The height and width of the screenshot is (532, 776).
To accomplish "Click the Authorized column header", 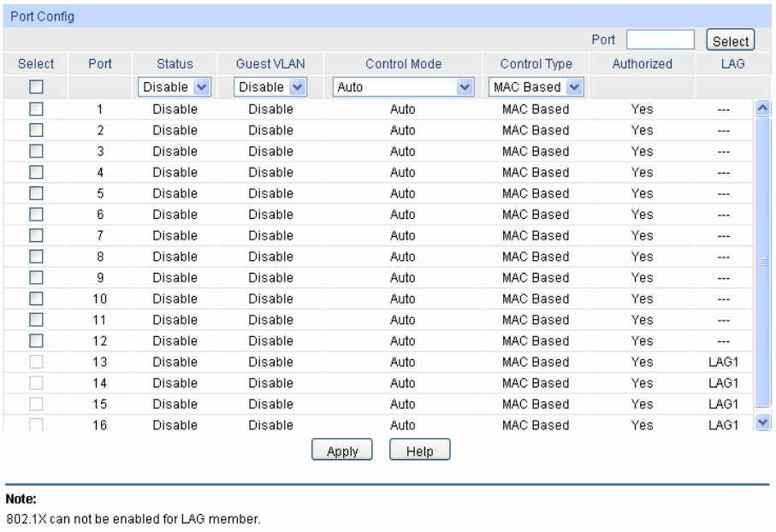I will tap(642, 63).
